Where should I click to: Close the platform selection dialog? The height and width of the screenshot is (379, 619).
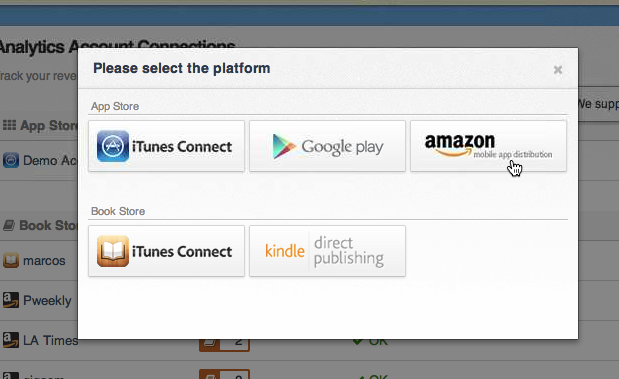pos(557,70)
